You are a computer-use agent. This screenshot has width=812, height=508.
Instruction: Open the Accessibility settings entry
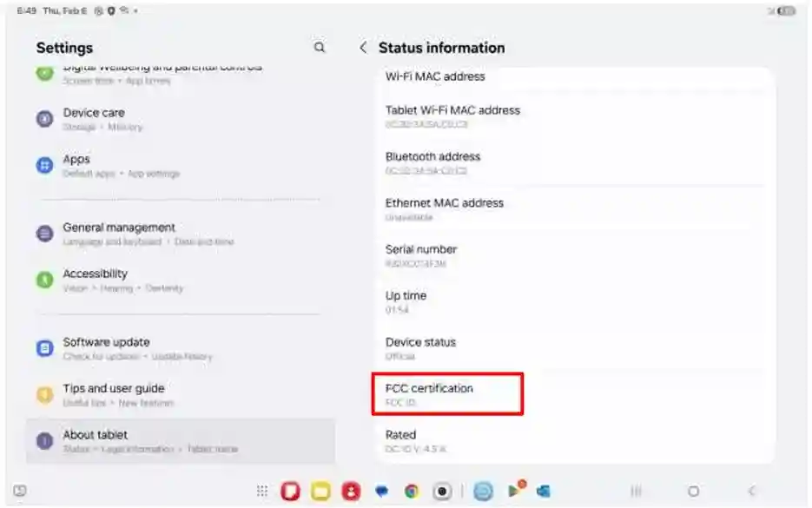click(96, 280)
